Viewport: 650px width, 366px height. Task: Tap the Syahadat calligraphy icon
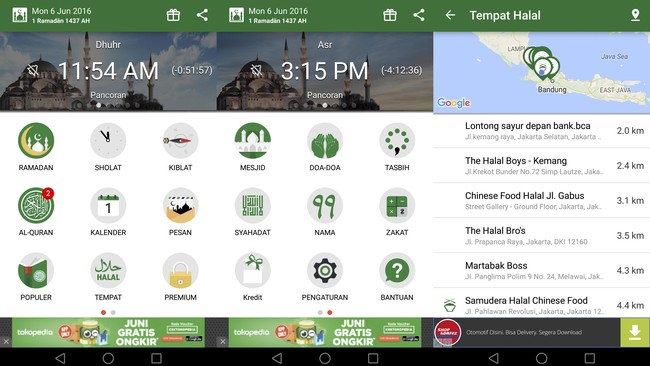tap(253, 206)
